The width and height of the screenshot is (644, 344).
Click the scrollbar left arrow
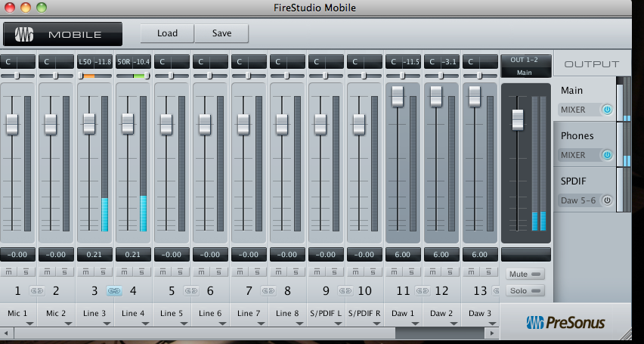(x=5, y=333)
